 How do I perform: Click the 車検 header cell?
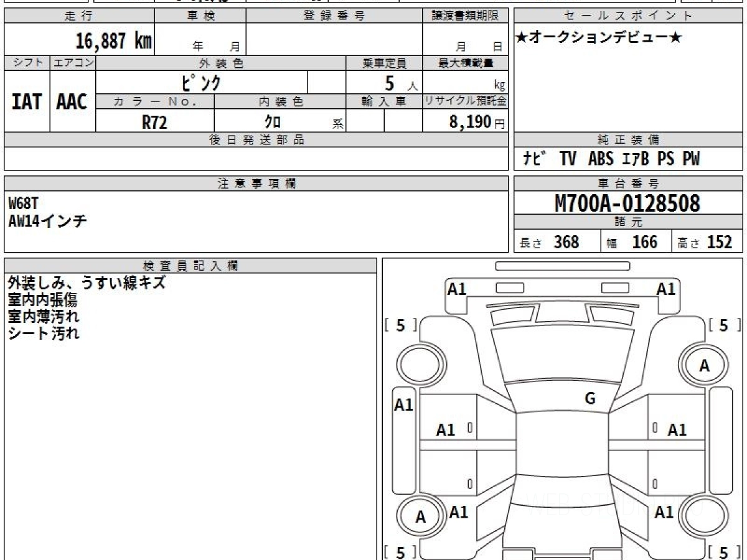coord(200,16)
